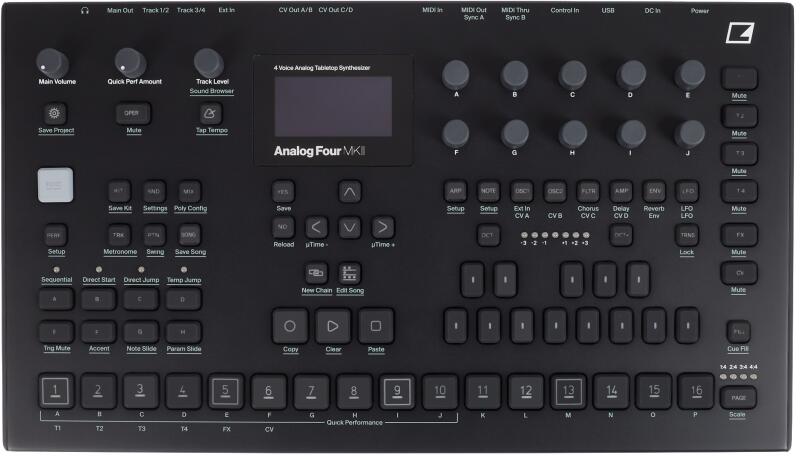Click the FILL button above Cue Fill
The height and width of the screenshot is (458, 800).
738,332
